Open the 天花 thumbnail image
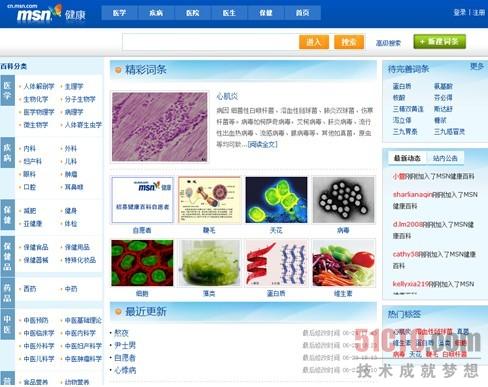Image resolution: width=488 pixels, height=387 pixels. [276, 200]
